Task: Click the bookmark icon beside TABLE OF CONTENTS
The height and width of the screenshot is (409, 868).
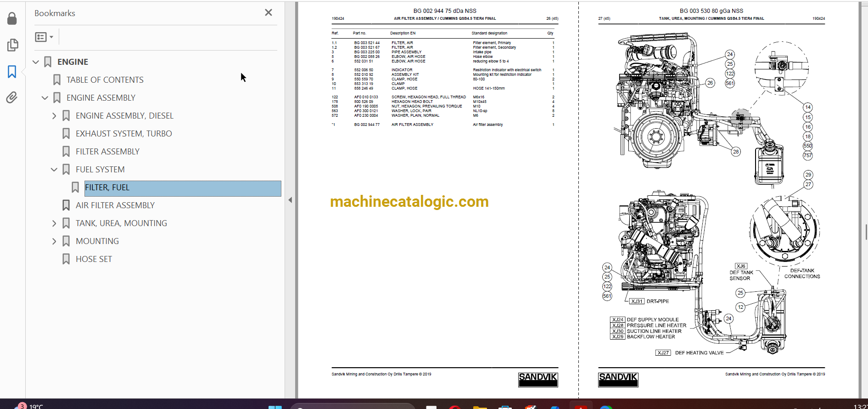Action: coord(57,80)
